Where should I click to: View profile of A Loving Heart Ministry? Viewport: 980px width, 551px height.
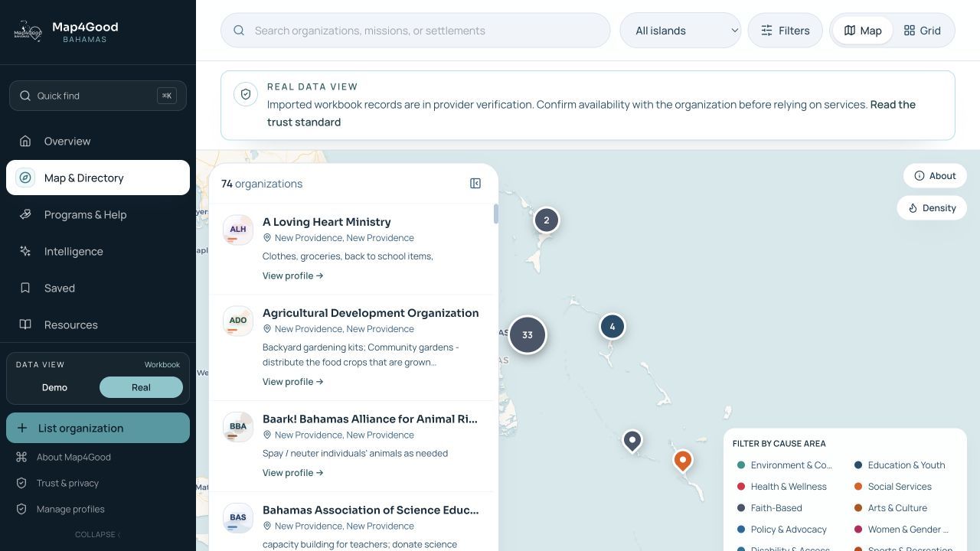coord(293,275)
